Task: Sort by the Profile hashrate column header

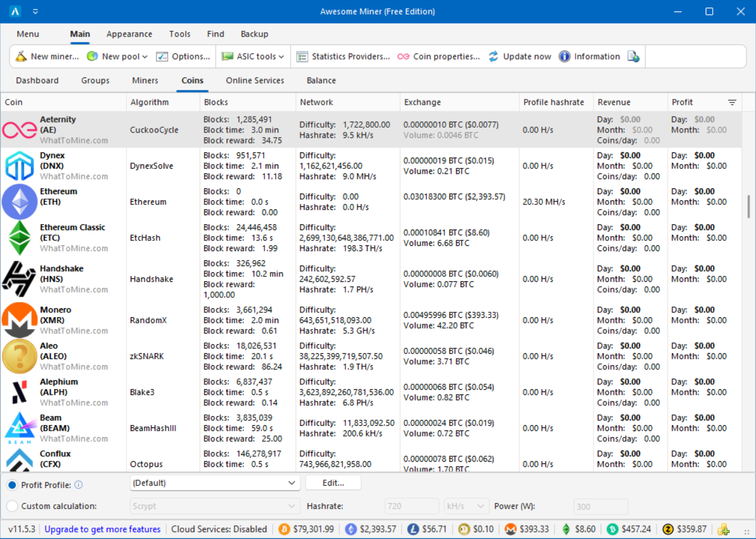Action: click(556, 102)
